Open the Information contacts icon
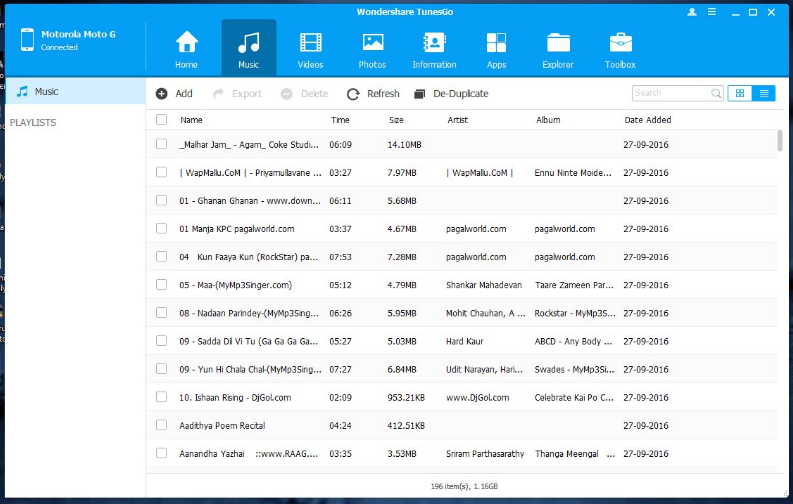 tap(434, 43)
